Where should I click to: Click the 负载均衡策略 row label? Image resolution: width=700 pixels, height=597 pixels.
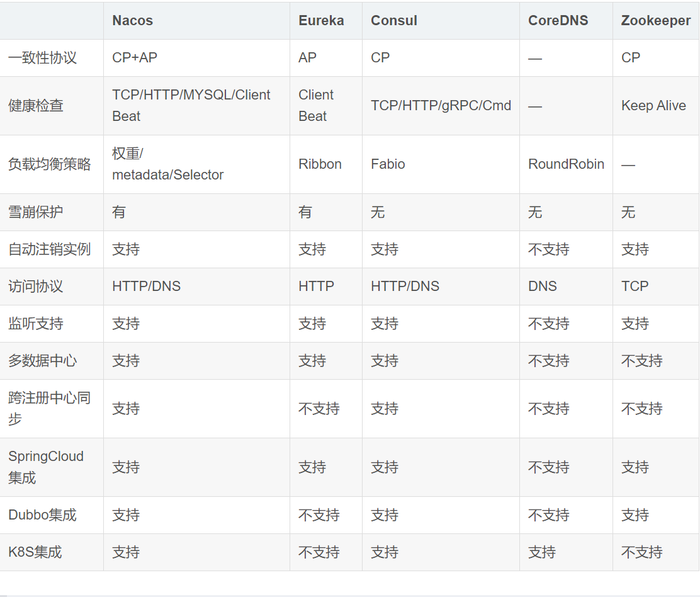[49, 164]
